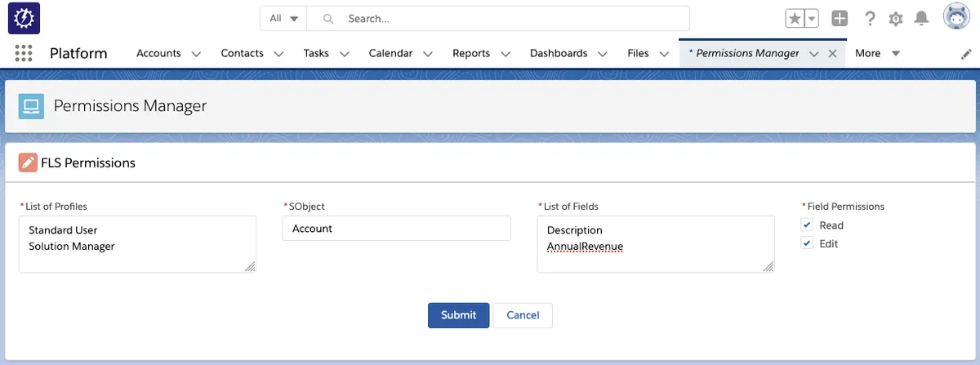Open the user profile avatar

pos(956,17)
